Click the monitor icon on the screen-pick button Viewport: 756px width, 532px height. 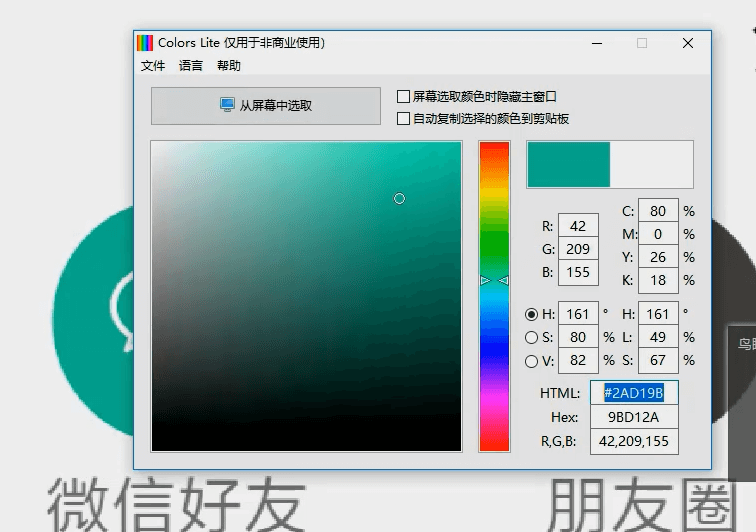point(227,104)
